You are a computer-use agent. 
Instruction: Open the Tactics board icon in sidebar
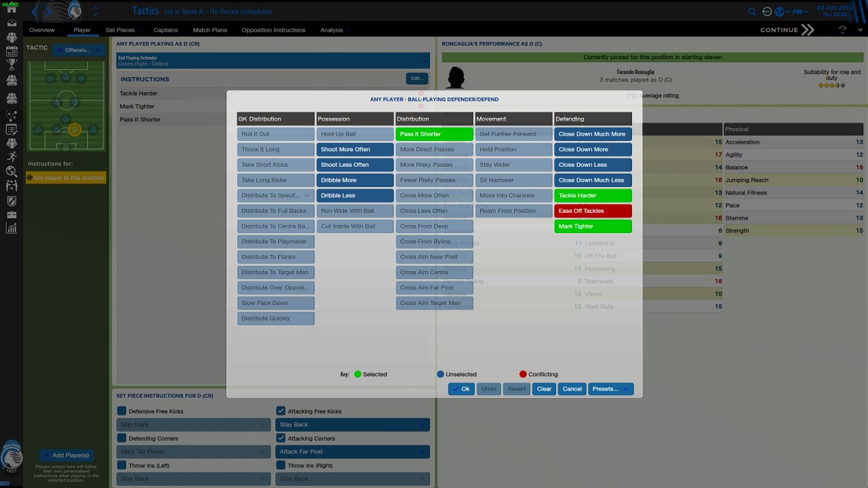pyautogui.click(x=12, y=115)
